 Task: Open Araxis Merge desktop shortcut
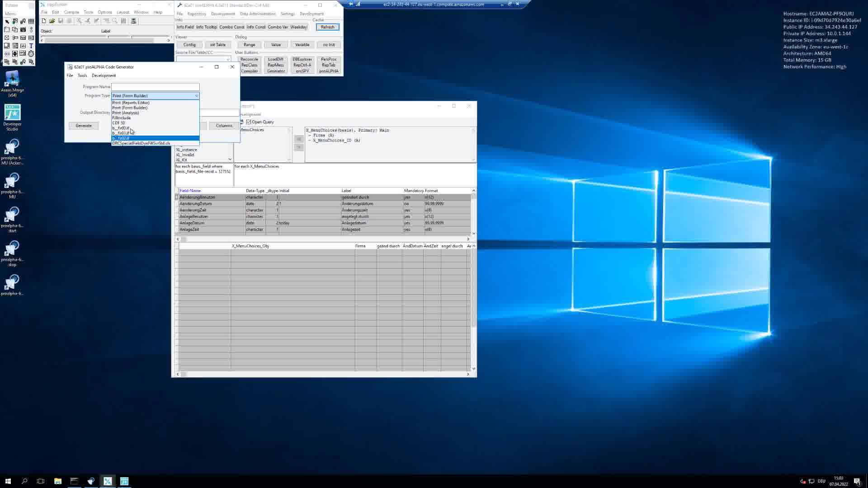pos(12,84)
